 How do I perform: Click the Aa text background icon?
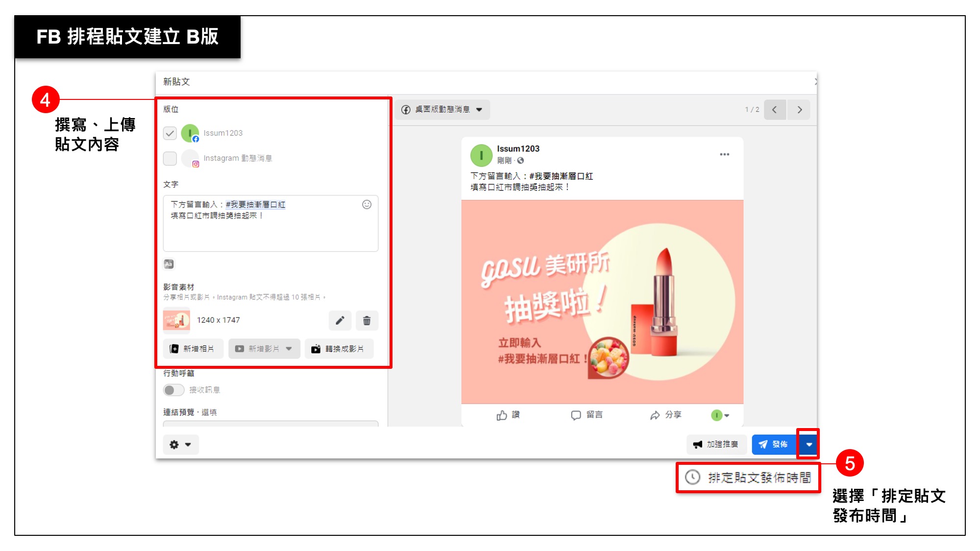pyautogui.click(x=169, y=264)
